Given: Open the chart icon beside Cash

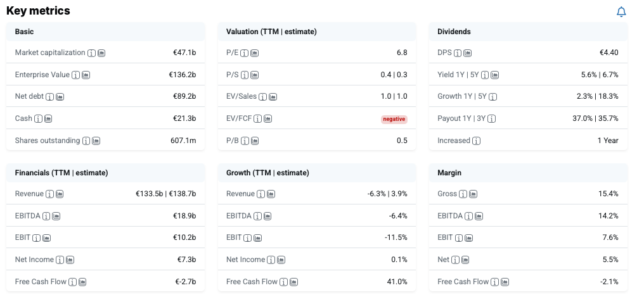Looking at the screenshot, I should pos(48,118).
